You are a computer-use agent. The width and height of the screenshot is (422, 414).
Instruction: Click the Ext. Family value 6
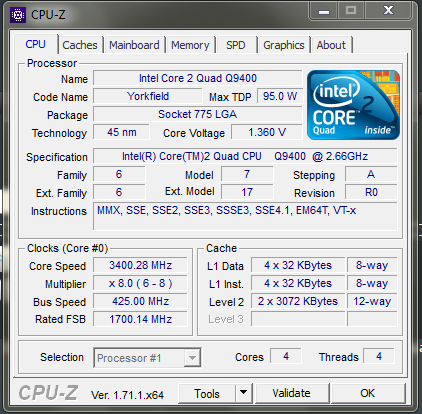pos(119,192)
